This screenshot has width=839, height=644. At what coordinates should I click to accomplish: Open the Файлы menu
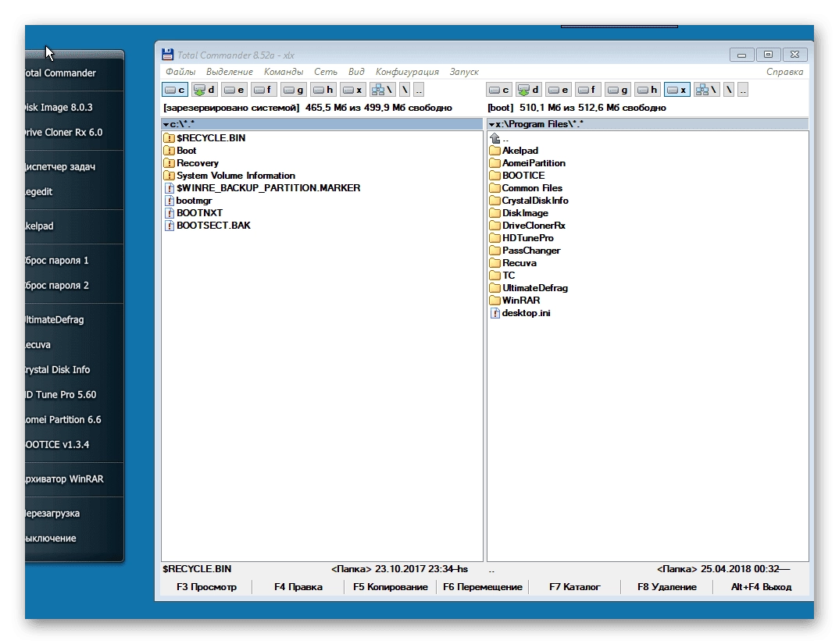tap(180, 72)
